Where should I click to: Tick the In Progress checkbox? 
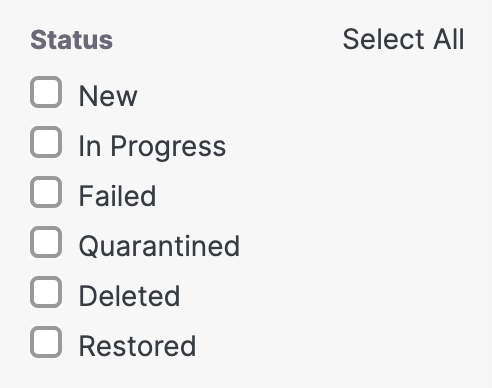46,142
